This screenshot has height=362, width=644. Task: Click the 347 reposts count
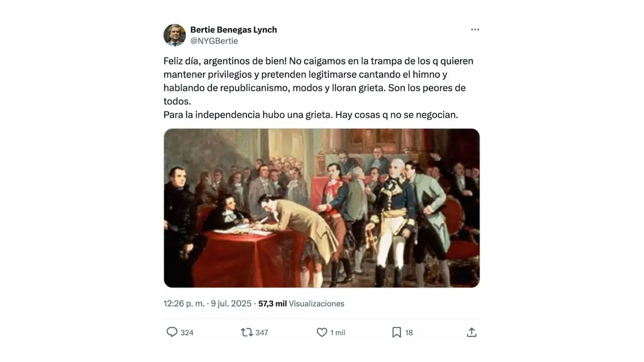(x=262, y=333)
